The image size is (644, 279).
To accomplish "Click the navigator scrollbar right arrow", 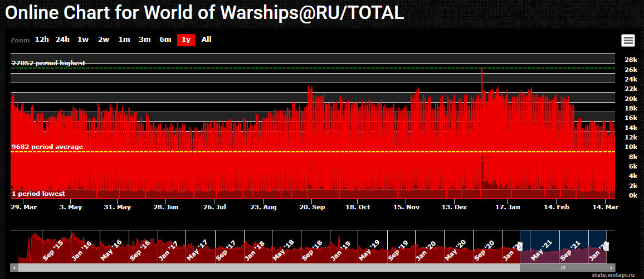I will 612,268.
